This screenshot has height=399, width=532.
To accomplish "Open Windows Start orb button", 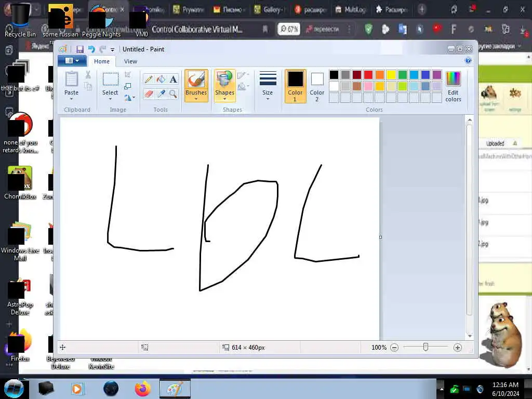I will coord(14,389).
